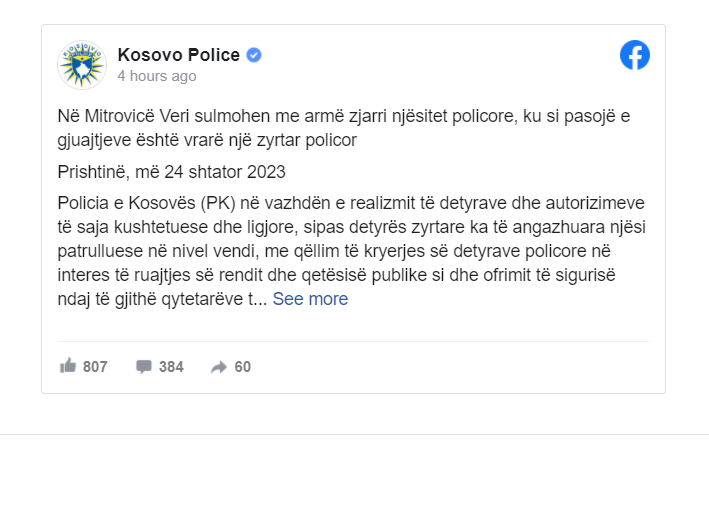709x527 pixels.
Task: Open the '4 hours ago' timestamp
Action: (156, 76)
